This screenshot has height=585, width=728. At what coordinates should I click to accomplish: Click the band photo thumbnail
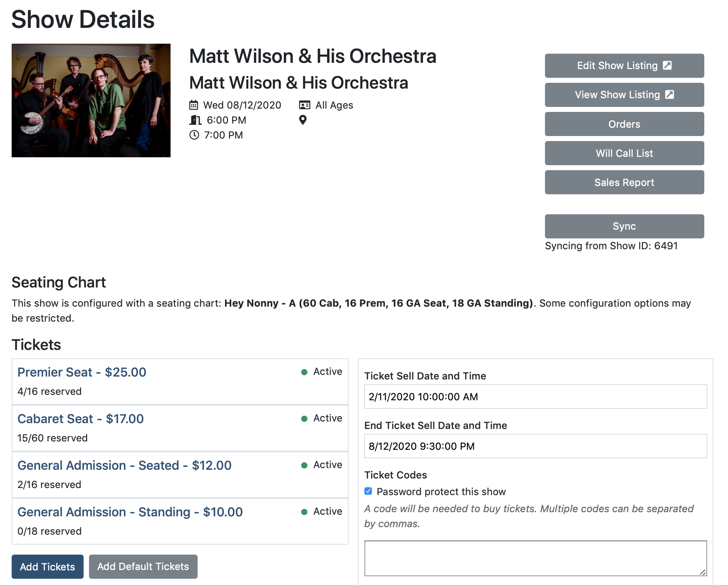pos(91,100)
